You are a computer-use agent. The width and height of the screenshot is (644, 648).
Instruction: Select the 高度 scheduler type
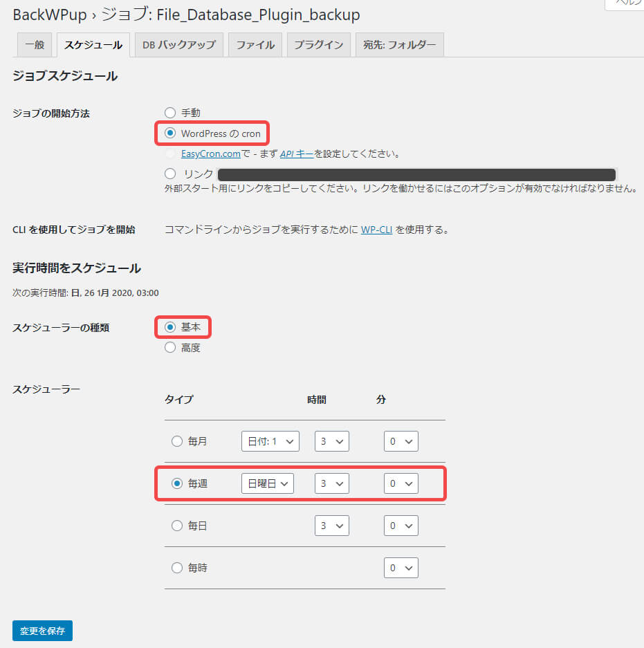coord(170,348)
